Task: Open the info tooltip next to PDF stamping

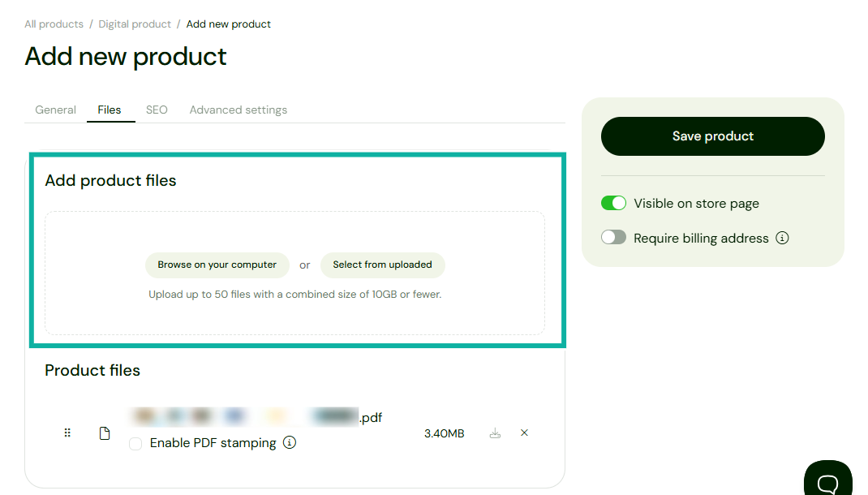Action: [x=290, y=442]
